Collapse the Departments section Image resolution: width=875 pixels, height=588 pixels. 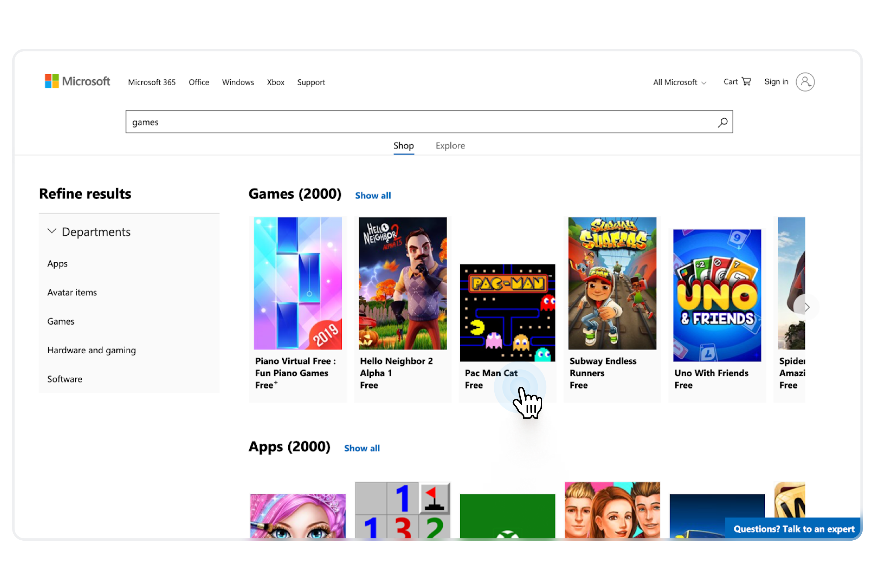tap(89, 232)
